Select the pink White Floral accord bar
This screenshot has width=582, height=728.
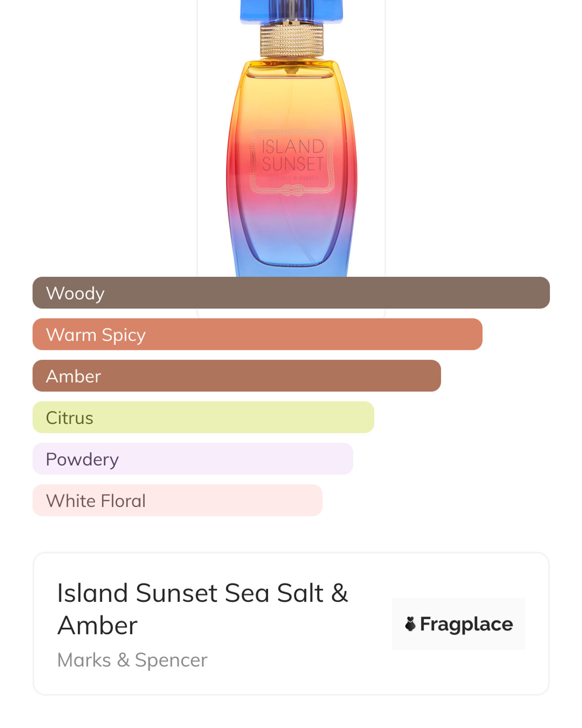click(x=177, y=501)
